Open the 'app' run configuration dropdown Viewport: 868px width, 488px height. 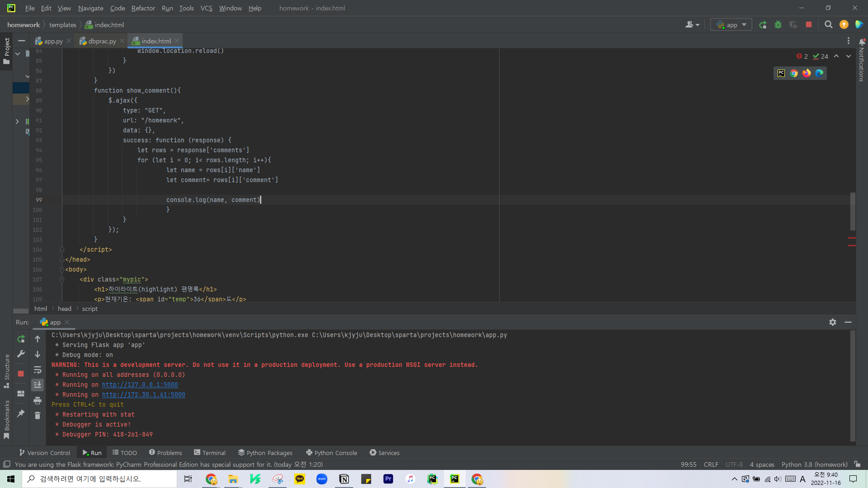[x=731, y=25]
